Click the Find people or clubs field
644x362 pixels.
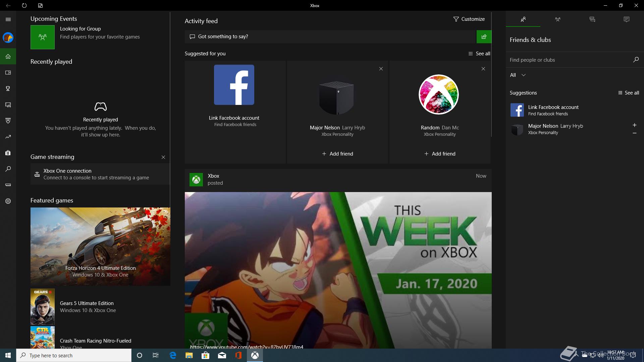click(x=570, y=60)
